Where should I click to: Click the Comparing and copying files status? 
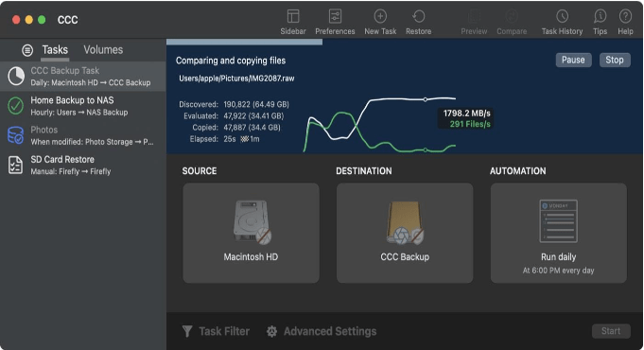pyautogui.click(x=231, y=61)
